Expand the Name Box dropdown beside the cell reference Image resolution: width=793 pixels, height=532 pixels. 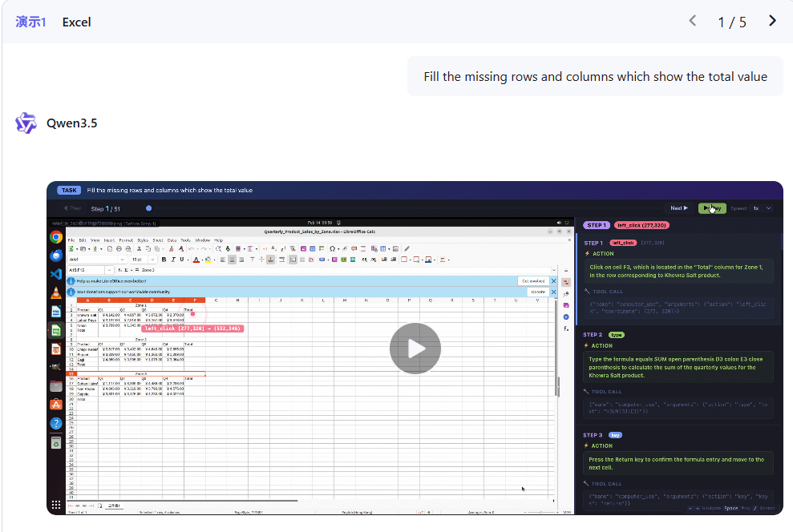tap(109, 270)
